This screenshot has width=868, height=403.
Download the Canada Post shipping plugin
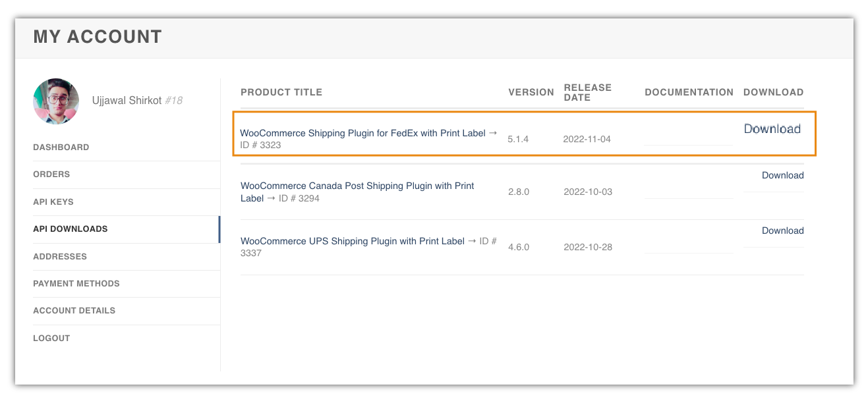pos(782,175)
